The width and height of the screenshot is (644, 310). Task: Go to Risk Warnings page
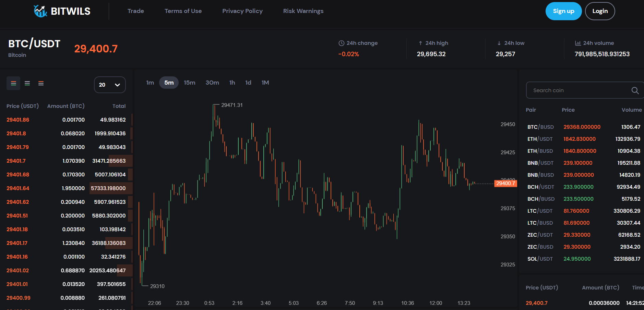(x=303, y=11)
